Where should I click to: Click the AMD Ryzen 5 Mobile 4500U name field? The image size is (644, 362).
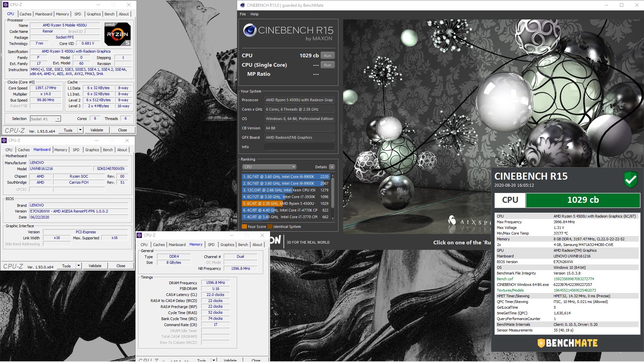[65, 25]
